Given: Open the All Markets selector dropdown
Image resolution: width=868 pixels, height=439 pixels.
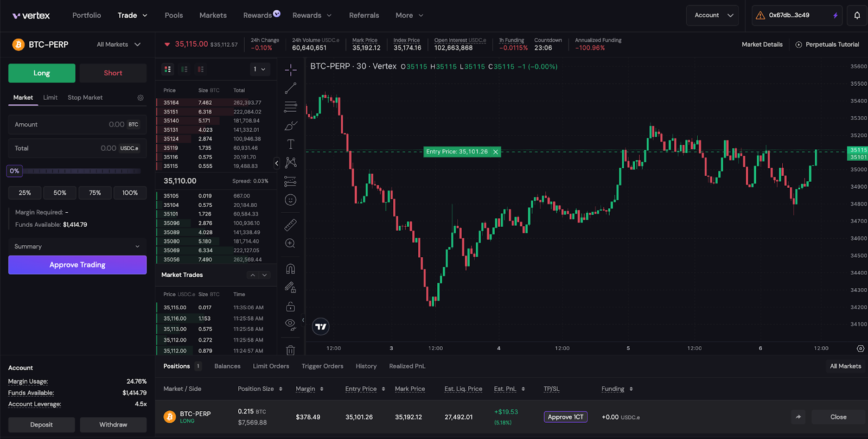Looking at the screenshot, I should click(x=119, y=44).
